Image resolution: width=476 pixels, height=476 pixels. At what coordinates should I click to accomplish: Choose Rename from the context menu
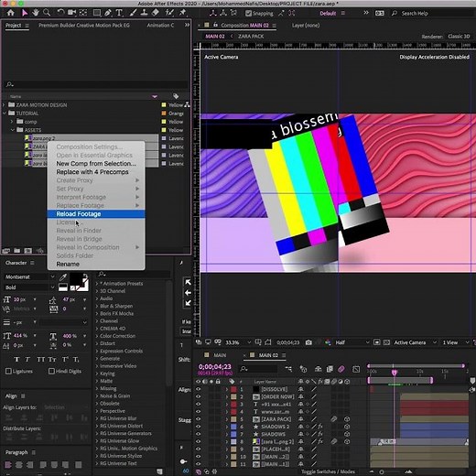point(96,265)
